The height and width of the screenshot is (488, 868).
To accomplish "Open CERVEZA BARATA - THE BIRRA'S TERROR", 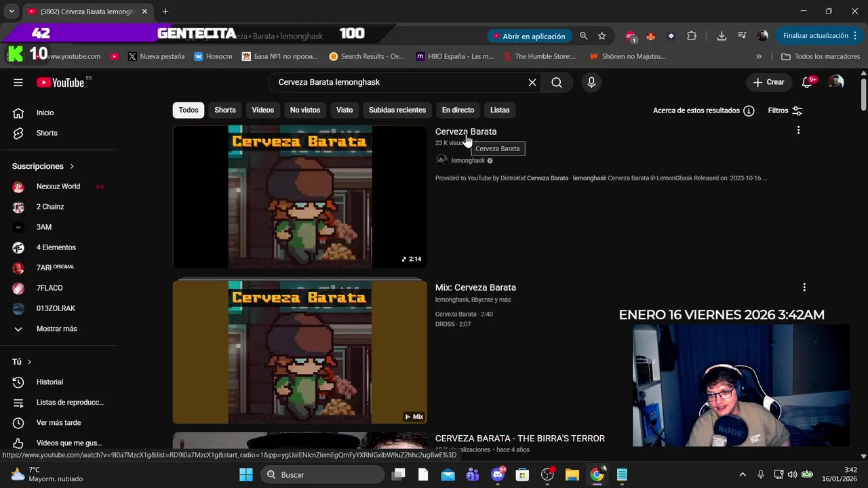I will [520, 439].
